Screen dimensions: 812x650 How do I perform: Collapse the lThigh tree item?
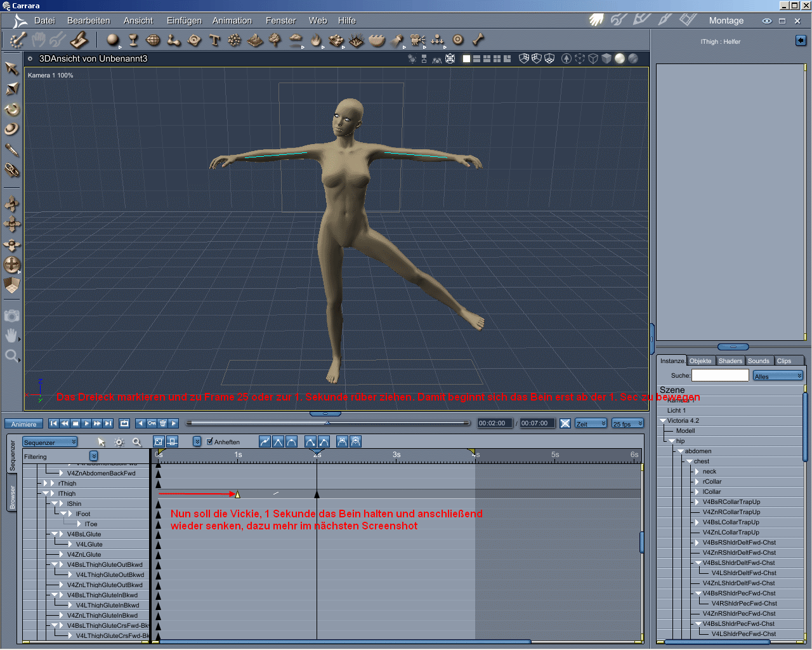click(46, 493)
